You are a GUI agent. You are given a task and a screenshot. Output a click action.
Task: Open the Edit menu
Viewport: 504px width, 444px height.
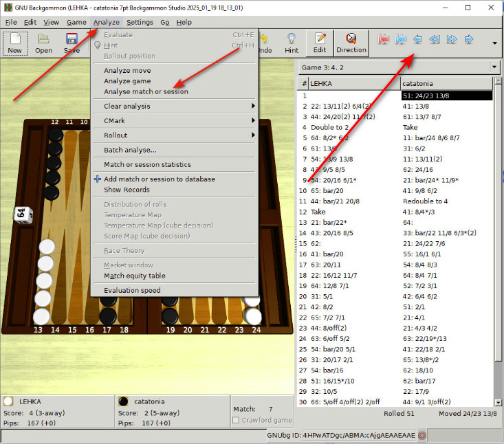pyautogui.click(x=30, y=22)
